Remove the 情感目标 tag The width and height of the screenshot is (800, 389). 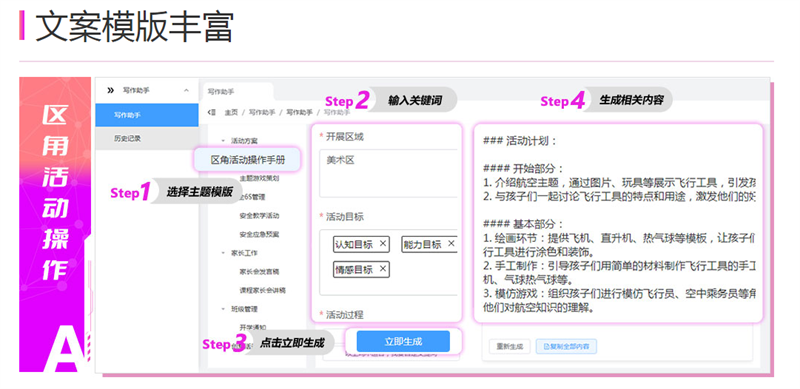click(383, 269)
